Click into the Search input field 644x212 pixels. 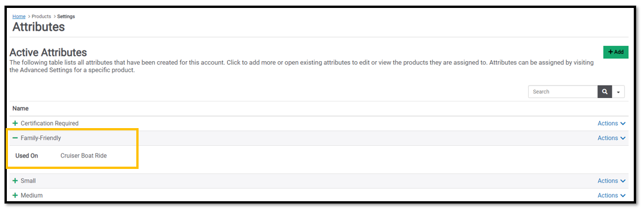click(563, 92)
